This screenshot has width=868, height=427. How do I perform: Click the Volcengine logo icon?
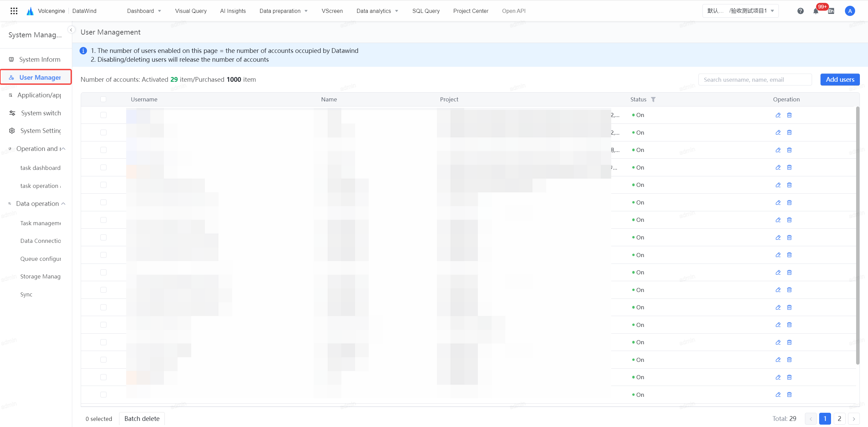pos(30,11)
